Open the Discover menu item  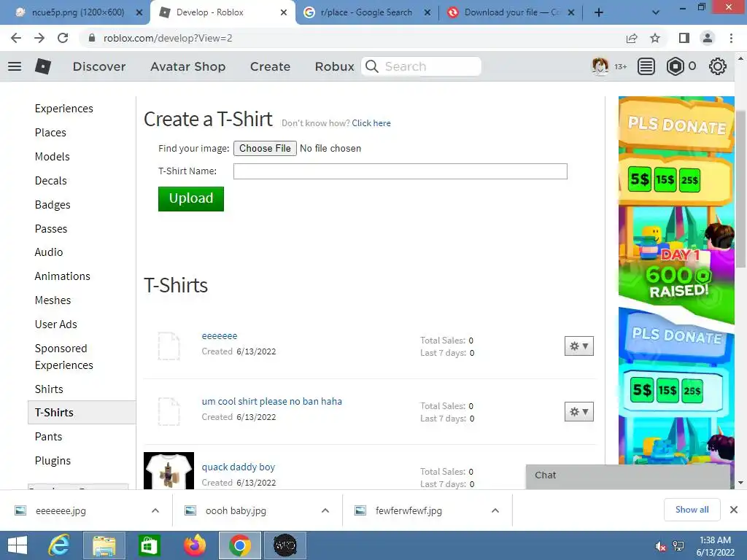(x=99, y=66)
